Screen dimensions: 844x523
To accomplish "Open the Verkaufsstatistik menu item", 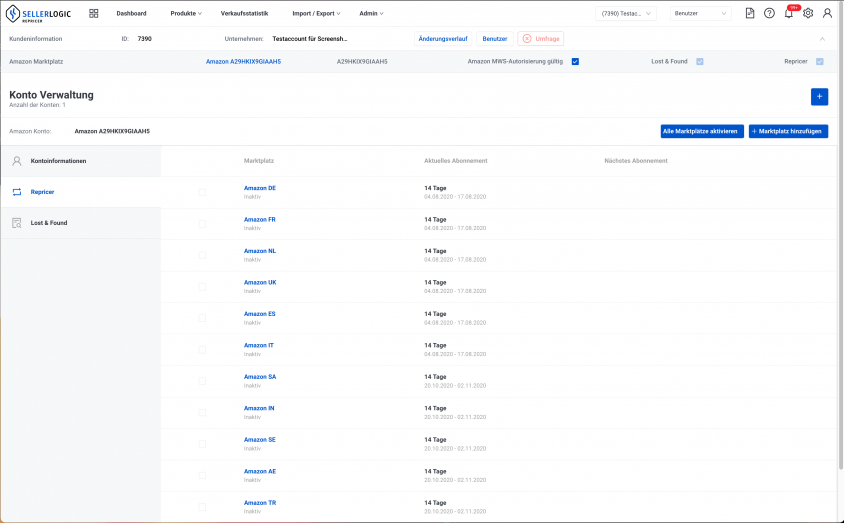I will pyautogui.click(x=244, y=13).
